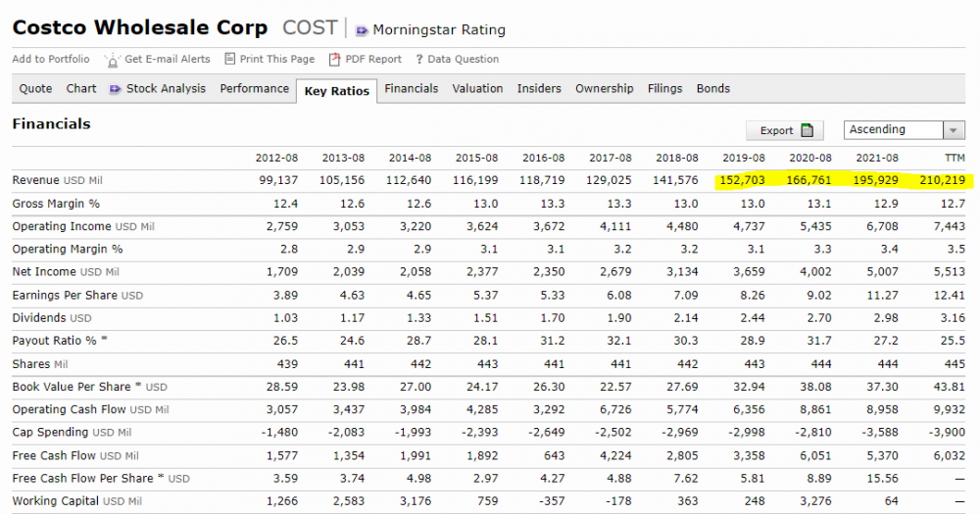Click the Add to Portfolio link
This screenshot has height=514, width=980.
[x=51, y=59]
